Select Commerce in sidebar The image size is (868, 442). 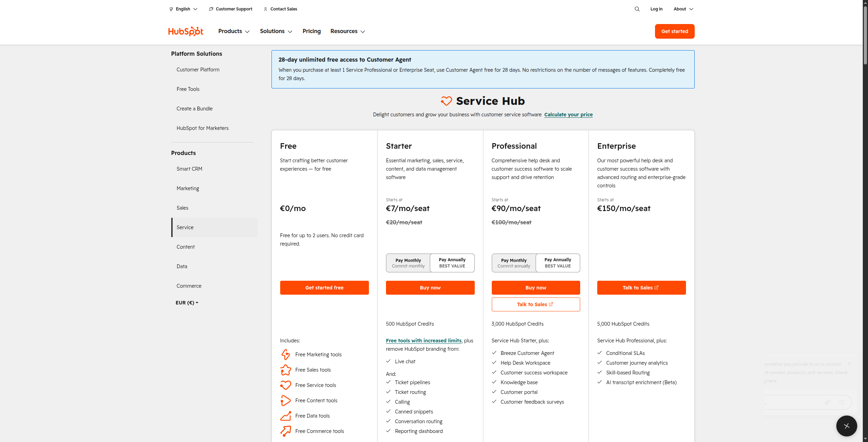(x=189, y=286)
